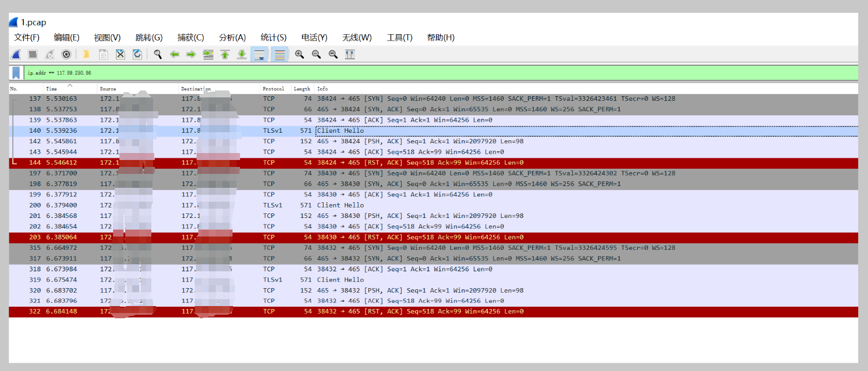Screen dimensions: 868x371
Task: Jump to the last packet icon
Action: point(242,54)
